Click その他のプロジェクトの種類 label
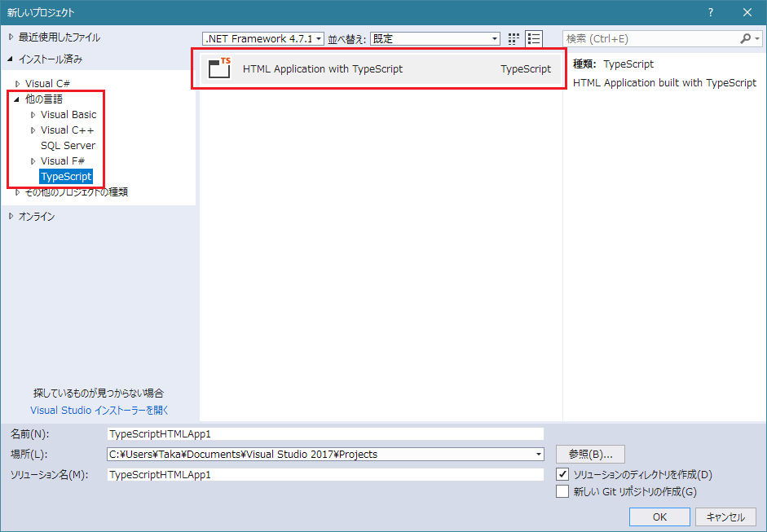Viewport: 767px width, 532px height. click(77, 192)
